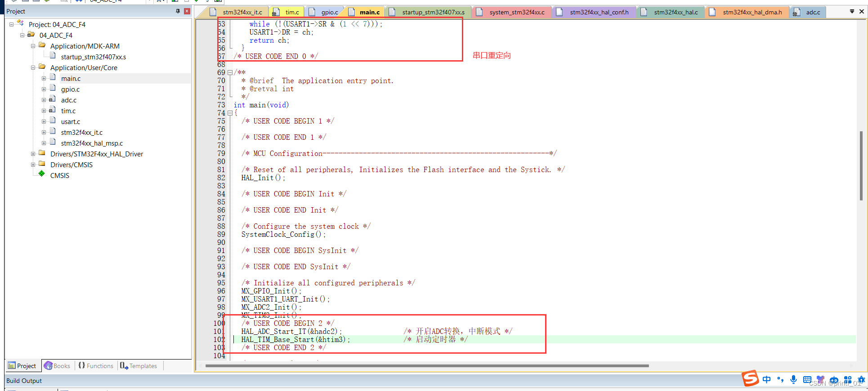Expand gpio.c node in project tree
This screenshot has height=391, width=868.
coord(44,89)
